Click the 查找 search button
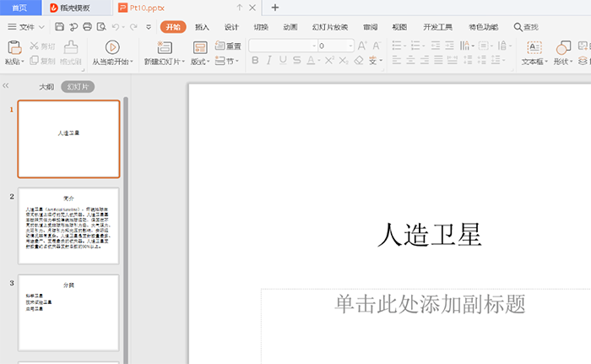The height and width of the screenshot is (364, 591). [526, 27]
